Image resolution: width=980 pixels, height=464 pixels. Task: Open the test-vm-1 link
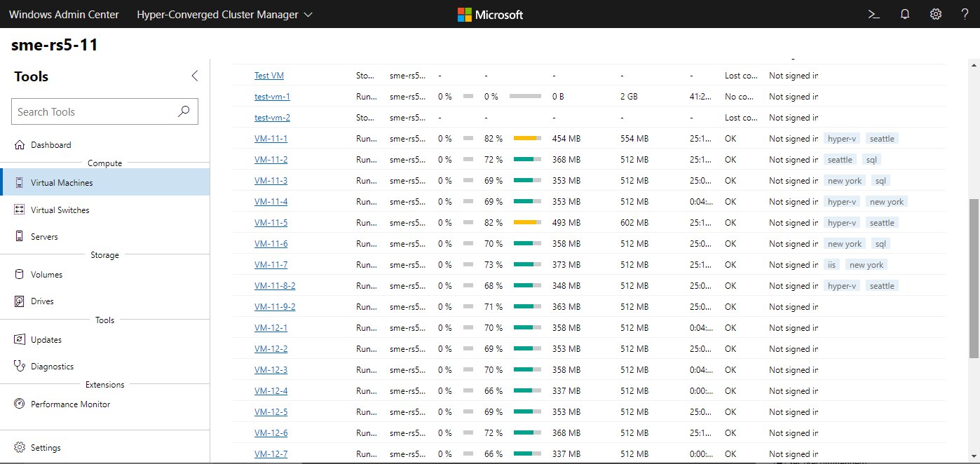click(x=272, y=97)
